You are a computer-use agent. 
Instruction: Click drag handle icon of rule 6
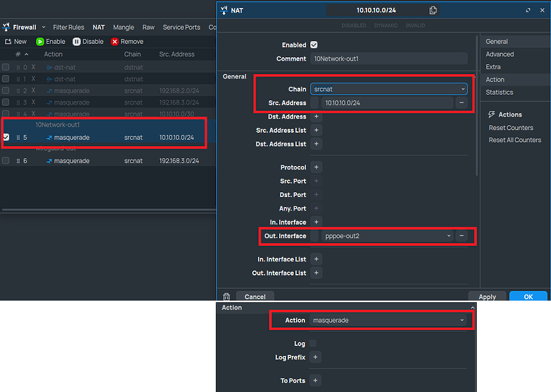click(x=18, y=161)
